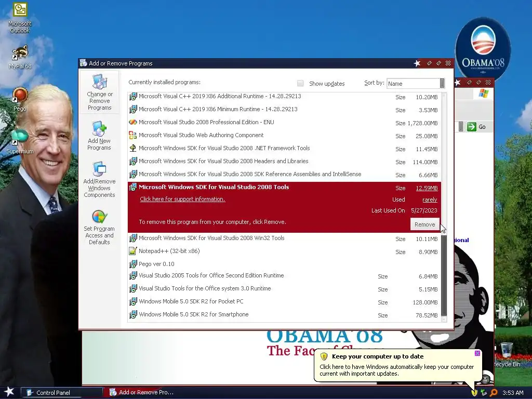Click the Pego ver 0.10 installer icon
The height and width of the screenshot is (399, 532).
(x=133, y=264)
